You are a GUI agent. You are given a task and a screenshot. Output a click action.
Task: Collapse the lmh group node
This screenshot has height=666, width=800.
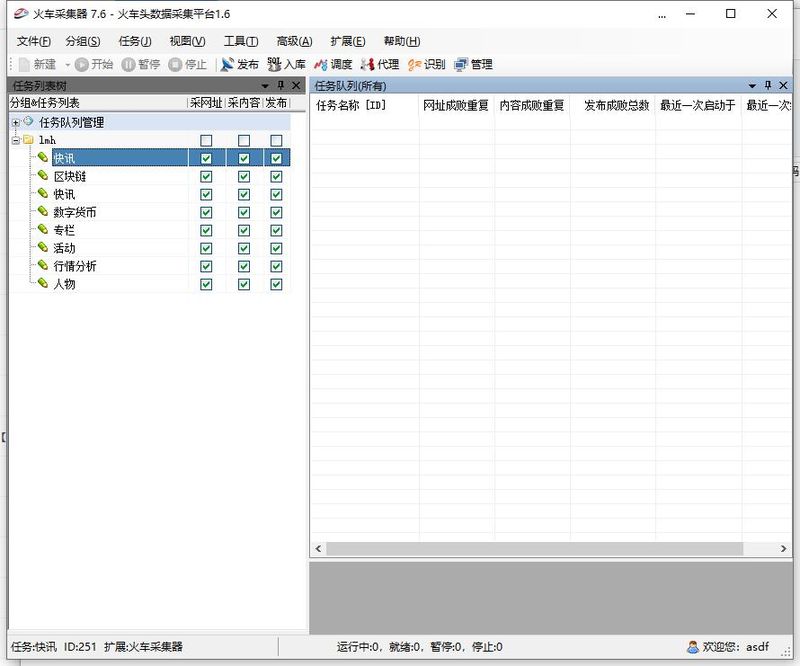point(16,140)
